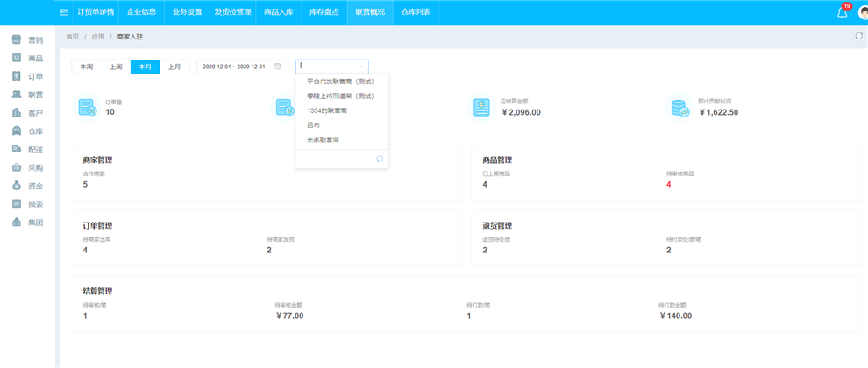Click the page refresh icon beside the breadcrumb
This screenshot has width=868, height=368.
click(858, 36)
